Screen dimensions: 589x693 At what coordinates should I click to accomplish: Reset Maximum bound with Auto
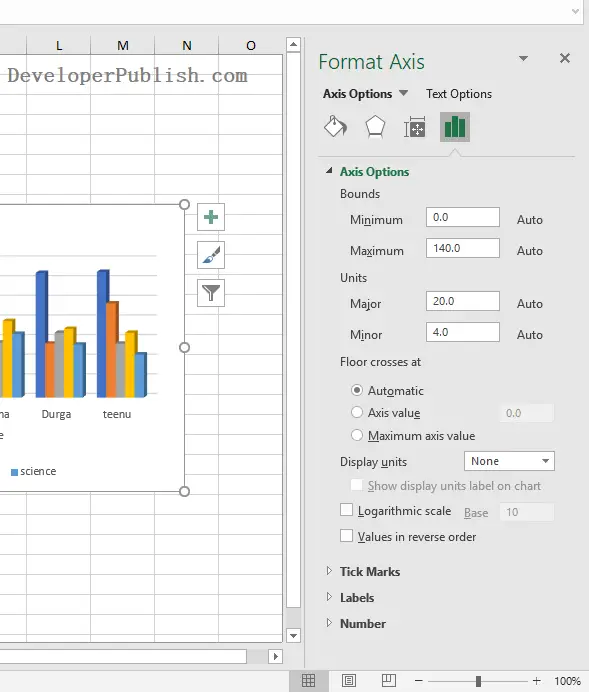click(529, 251)
